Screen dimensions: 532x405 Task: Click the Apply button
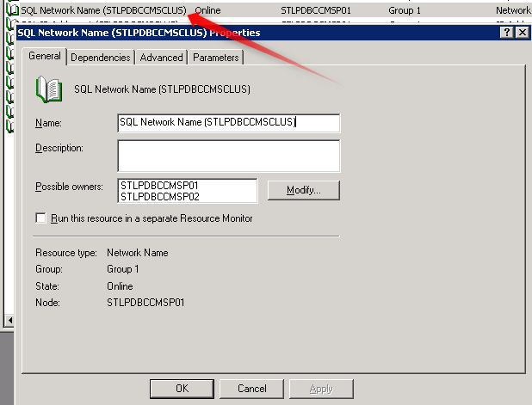click(x=321, y=389)
